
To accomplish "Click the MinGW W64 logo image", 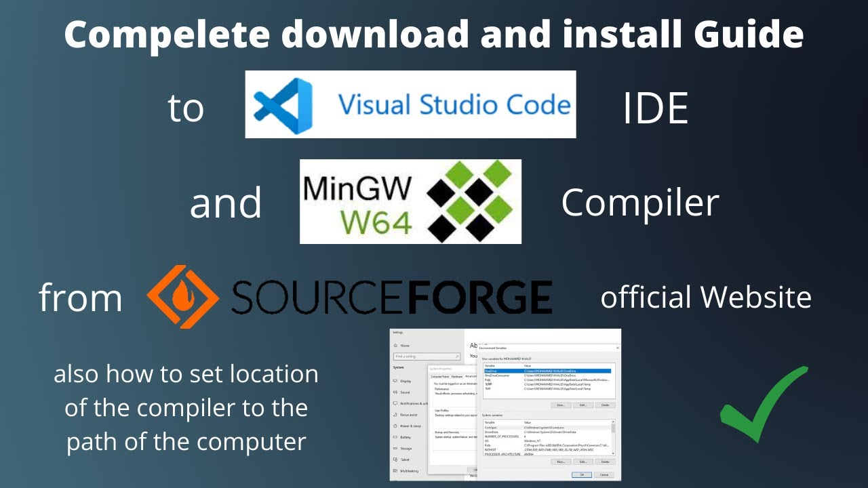I will coord(410,201).
